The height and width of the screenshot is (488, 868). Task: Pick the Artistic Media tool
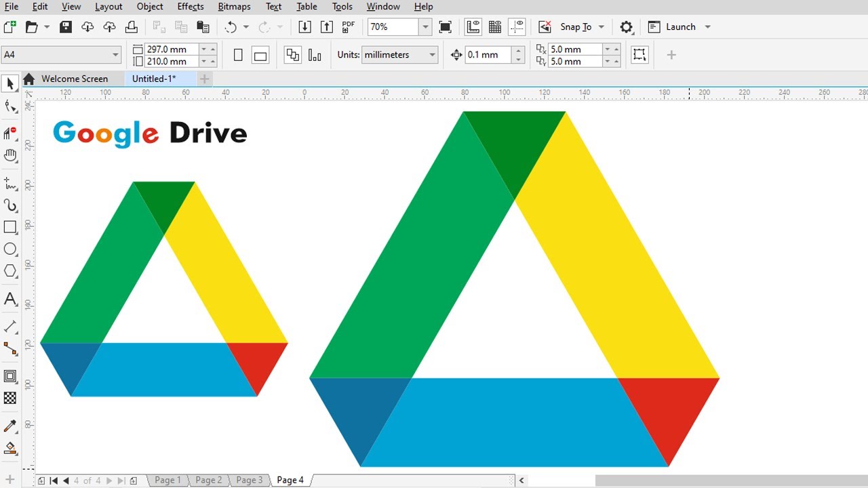click(10, 205)
